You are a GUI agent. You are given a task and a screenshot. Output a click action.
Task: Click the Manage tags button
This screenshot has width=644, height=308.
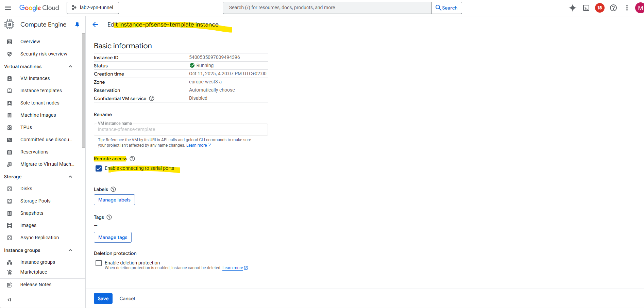(113, 237)
